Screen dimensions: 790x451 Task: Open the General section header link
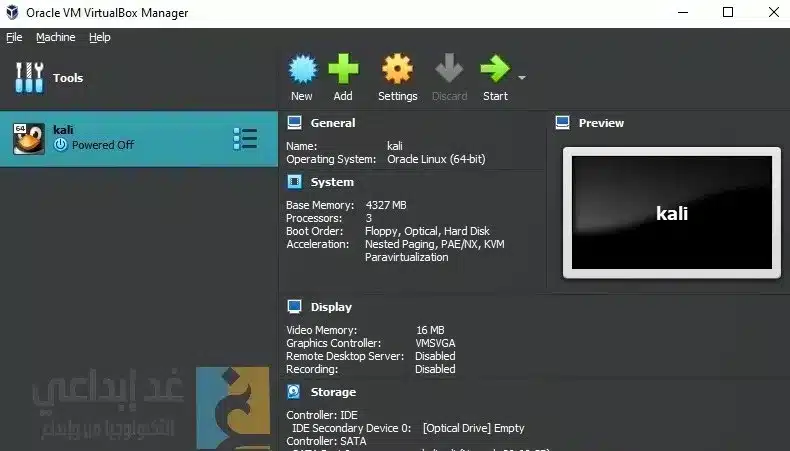pos(333,123)
